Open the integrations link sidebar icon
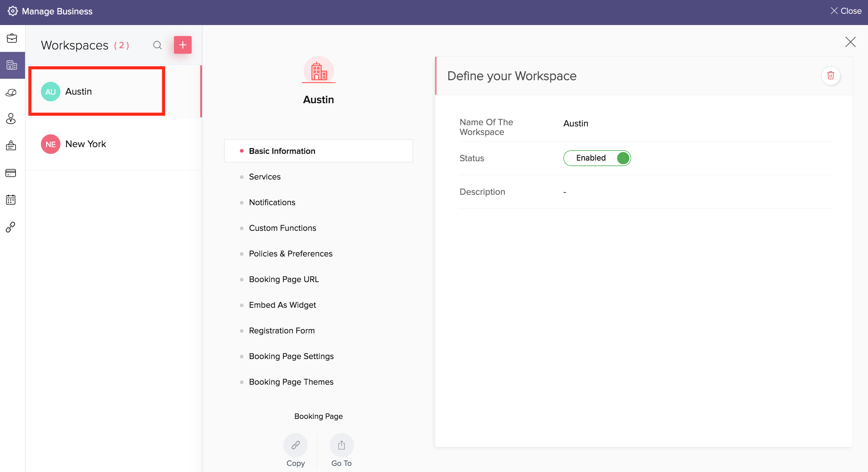The image size is (868, 472). (x=11, y=227)
